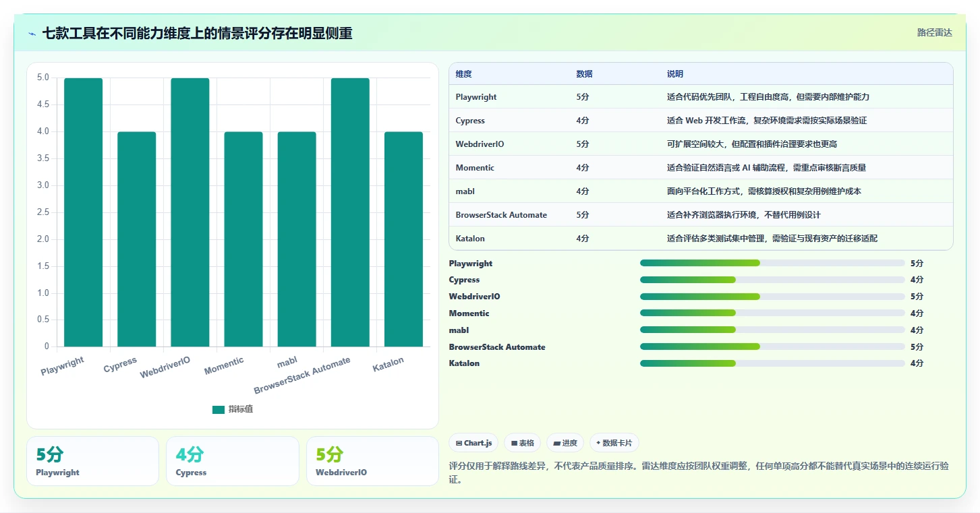
Task: Click the 5.0 y-axis tick label
Action: click(43, 78)
